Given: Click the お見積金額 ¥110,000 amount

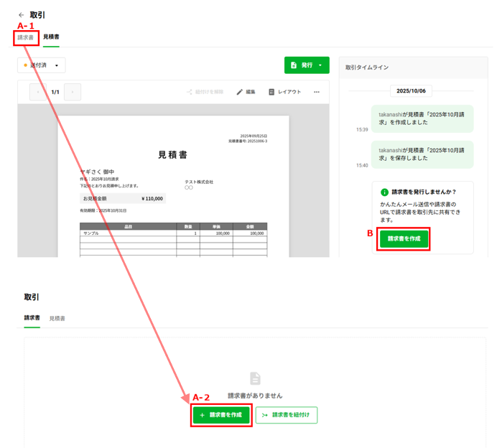Looking at the screenshot, I should (x=123, y=199).
